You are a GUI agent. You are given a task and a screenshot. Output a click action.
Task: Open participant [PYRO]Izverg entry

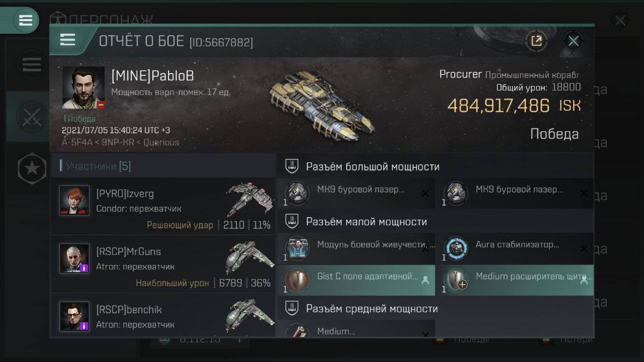click(163, 206)
